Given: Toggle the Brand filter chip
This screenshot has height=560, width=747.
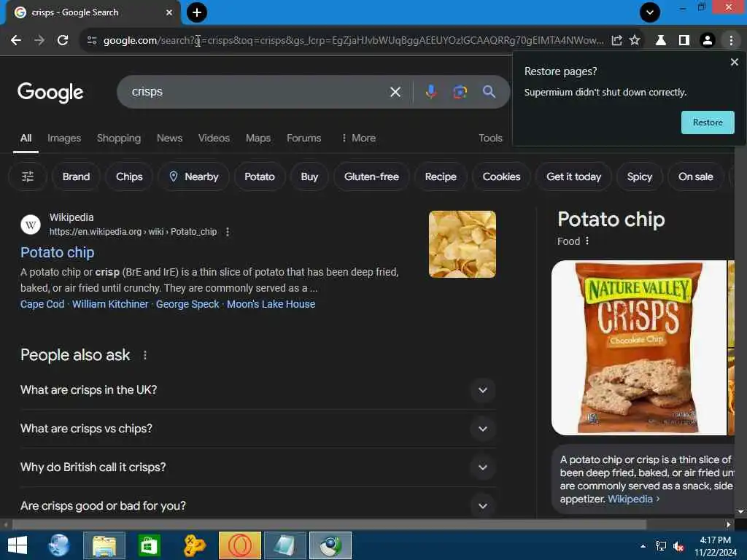Looking at the screenshot, I should (x=76, y=176).
